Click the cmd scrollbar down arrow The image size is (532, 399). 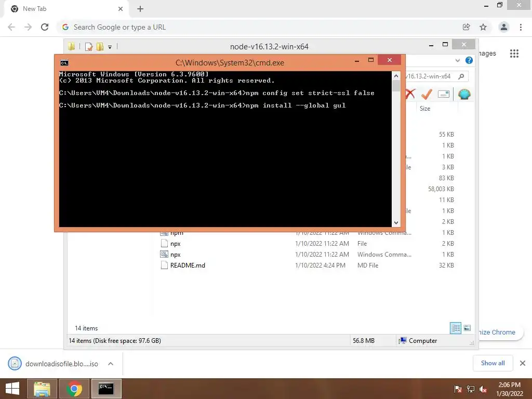(x=396, y=223)
